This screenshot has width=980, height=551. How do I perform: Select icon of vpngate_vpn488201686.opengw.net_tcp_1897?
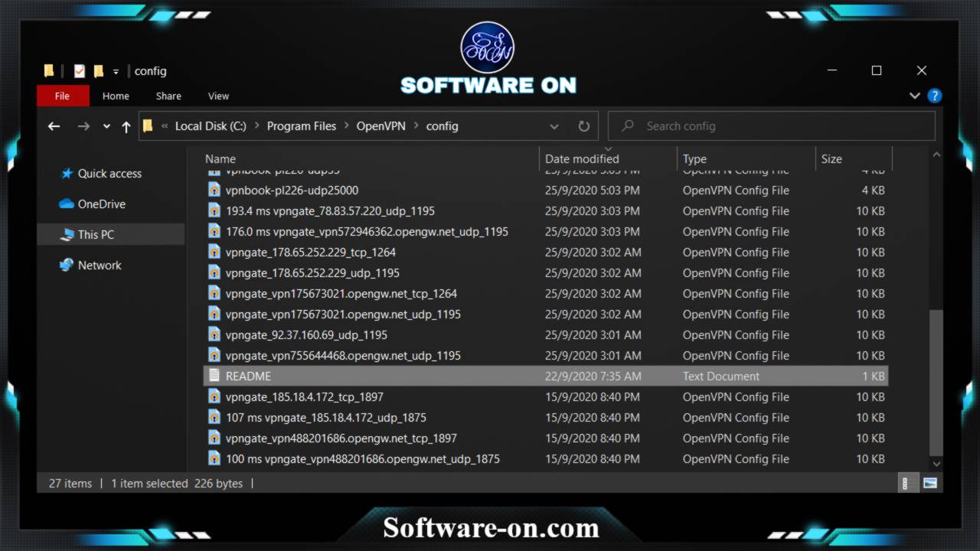click(214, 438)
